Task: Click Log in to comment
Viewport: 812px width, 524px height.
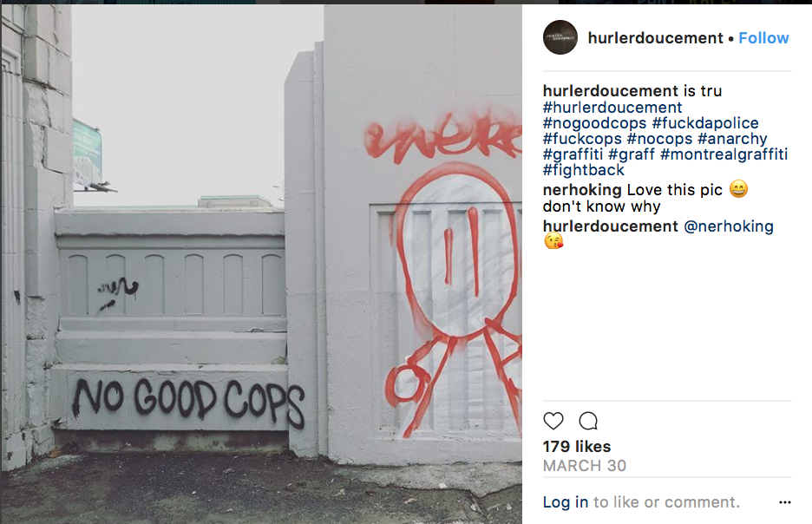Action: click(566, 502)
